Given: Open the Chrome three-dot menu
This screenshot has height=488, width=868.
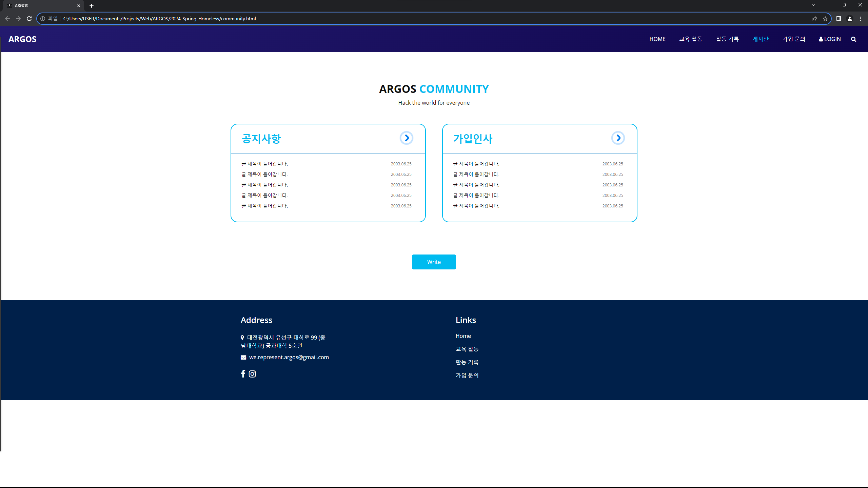Looking at the screenshot, I should (861, 19).
